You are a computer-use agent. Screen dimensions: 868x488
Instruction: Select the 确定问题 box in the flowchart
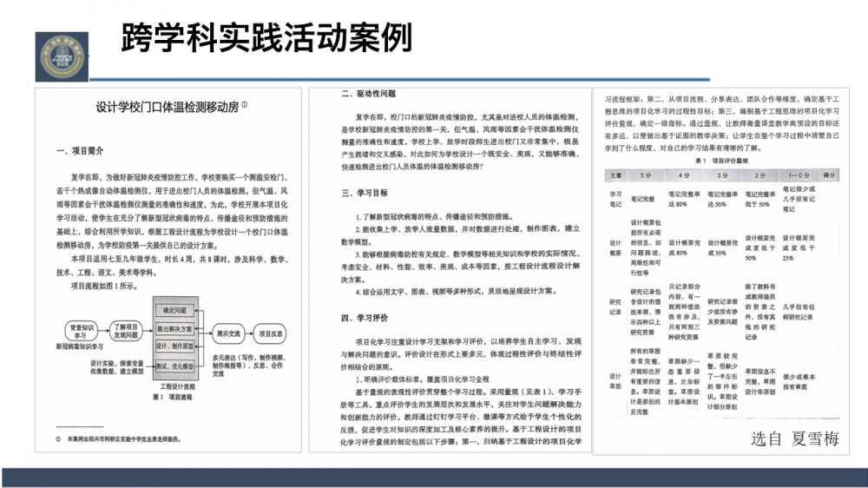(x=174, y=310)
